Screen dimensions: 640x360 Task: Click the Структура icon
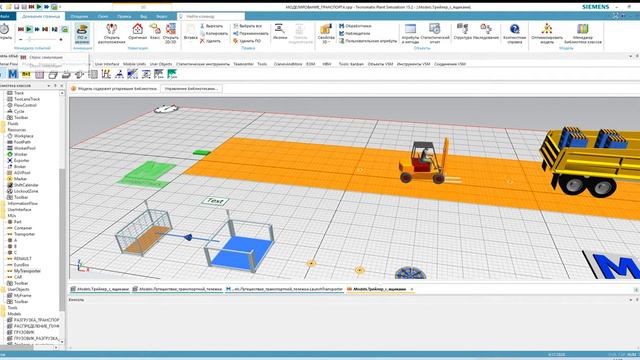point(462,32)
